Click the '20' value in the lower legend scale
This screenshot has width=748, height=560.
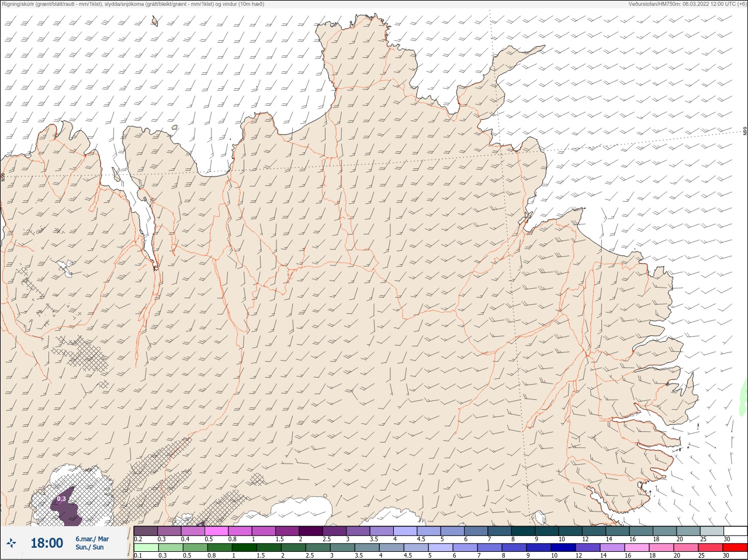click(x=677, y=556)
